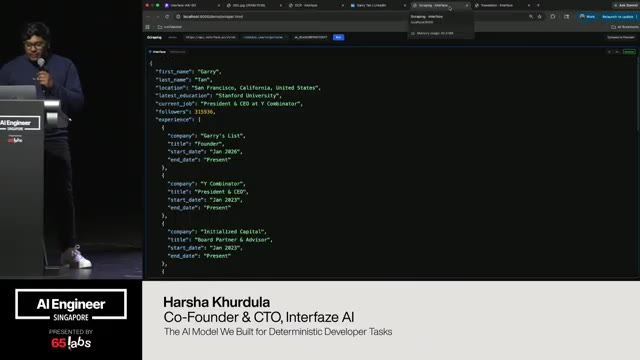Screen dimensions: 640x360
Task: View site information icon in address bar
Action: [178, 17]
